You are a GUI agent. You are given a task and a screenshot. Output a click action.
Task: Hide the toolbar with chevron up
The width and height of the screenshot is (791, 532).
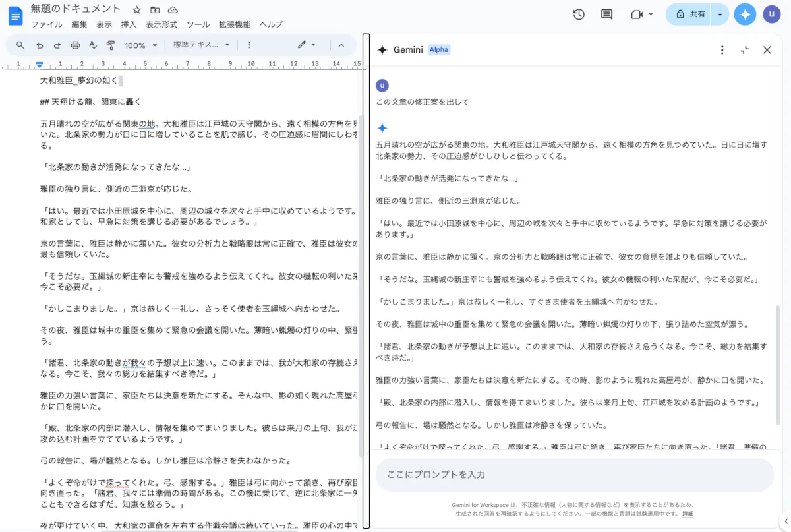341,45
